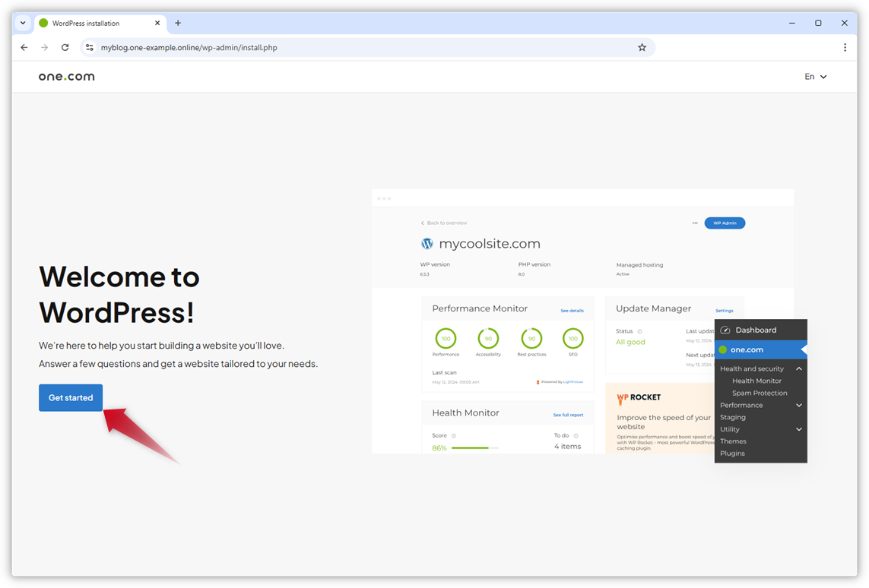Click the info icon next to Status
The image size is (869, 588).
(639, 331)
